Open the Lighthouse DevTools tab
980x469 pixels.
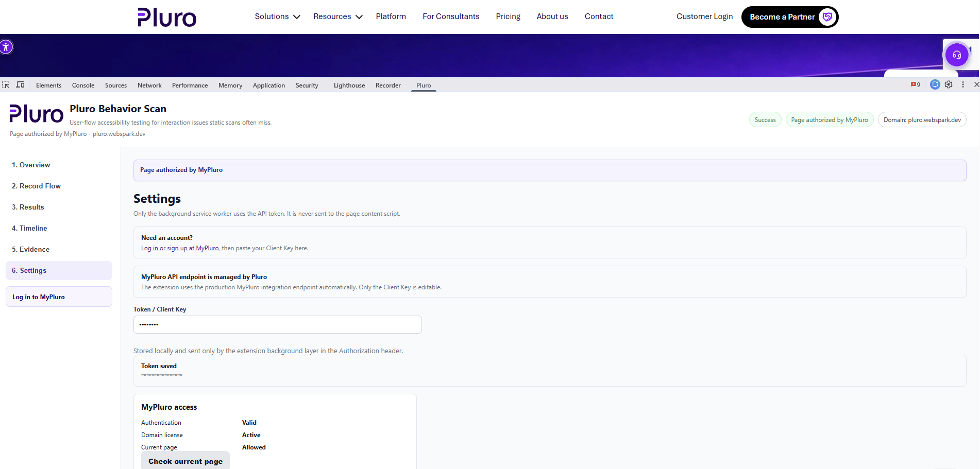(349, 85)
